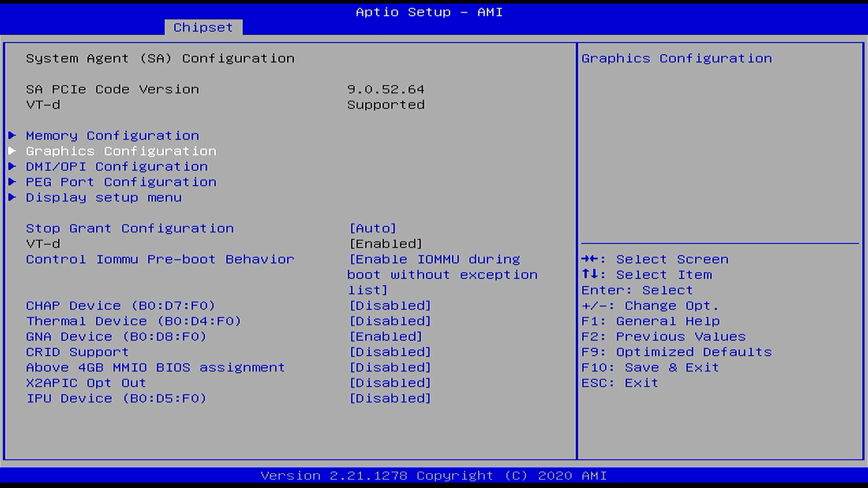Open the DMI/OPI Configuration submenu
The width and height of the screenshot is (868, 488).
(117, 166)
